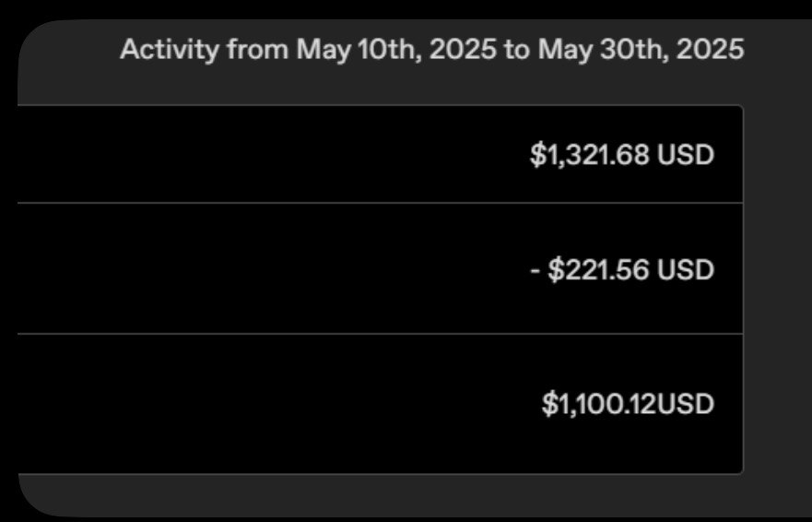812x522 pixels.
Task: Click the - $221.56 USD amount
Action: (x=622, y=270)
